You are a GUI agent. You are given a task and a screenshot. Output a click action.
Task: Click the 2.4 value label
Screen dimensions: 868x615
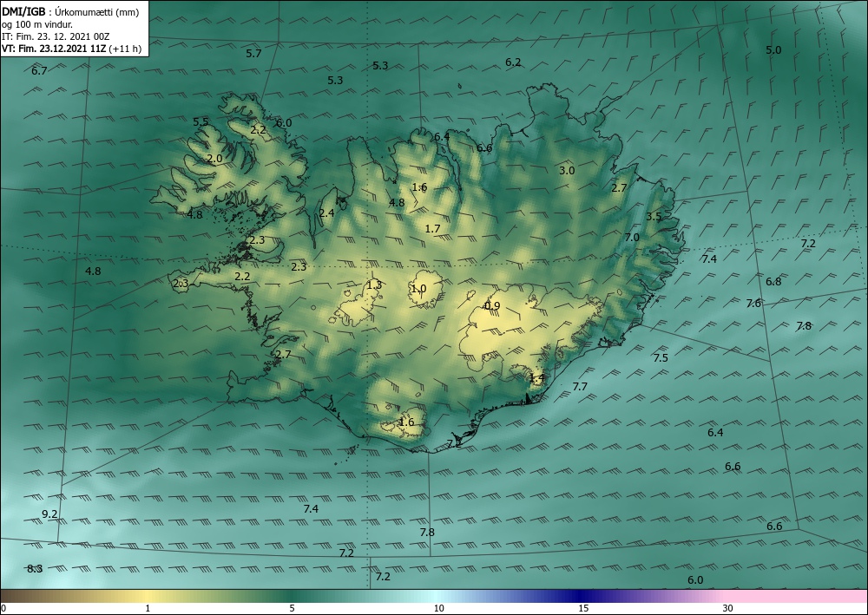tap(326, 213)
